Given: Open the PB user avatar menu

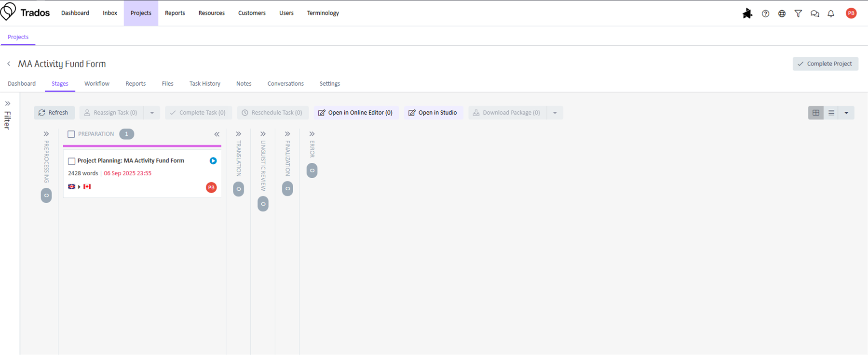Looking at the screenshot, I should click(x=851, y=13).
